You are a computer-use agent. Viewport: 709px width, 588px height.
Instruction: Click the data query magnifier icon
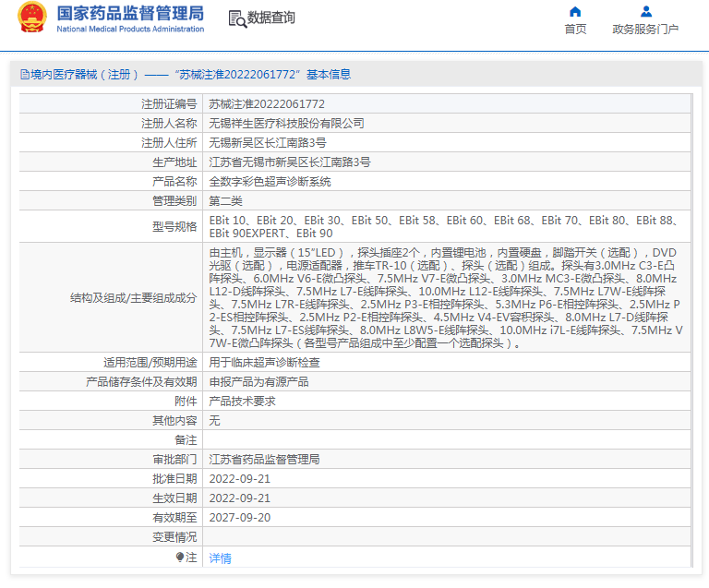click(237, 19)
